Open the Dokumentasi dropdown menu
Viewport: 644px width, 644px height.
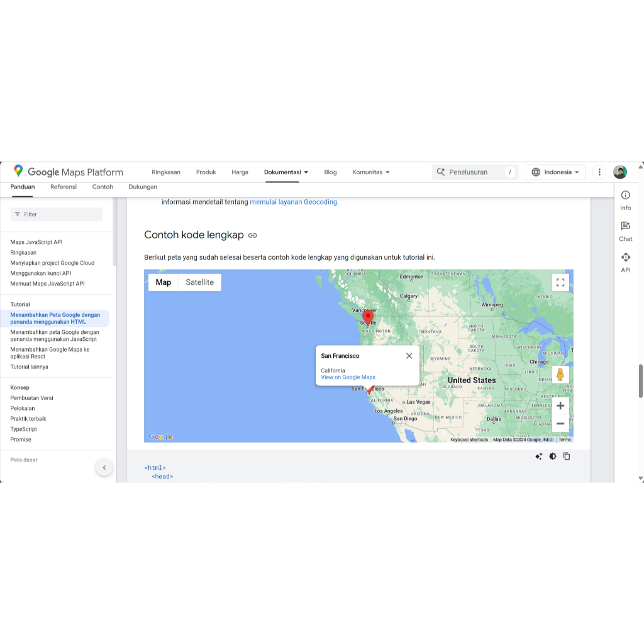point(286,172)
